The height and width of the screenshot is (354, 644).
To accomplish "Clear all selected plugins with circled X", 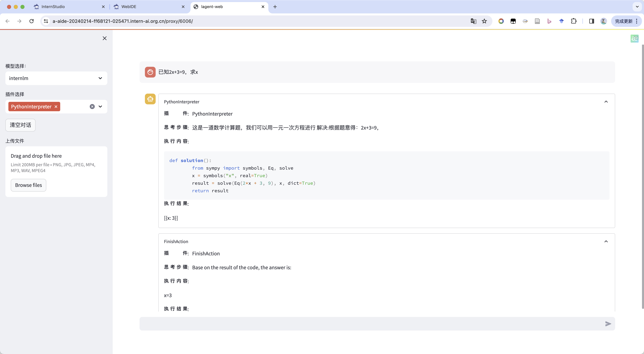I will coord(92,107).
